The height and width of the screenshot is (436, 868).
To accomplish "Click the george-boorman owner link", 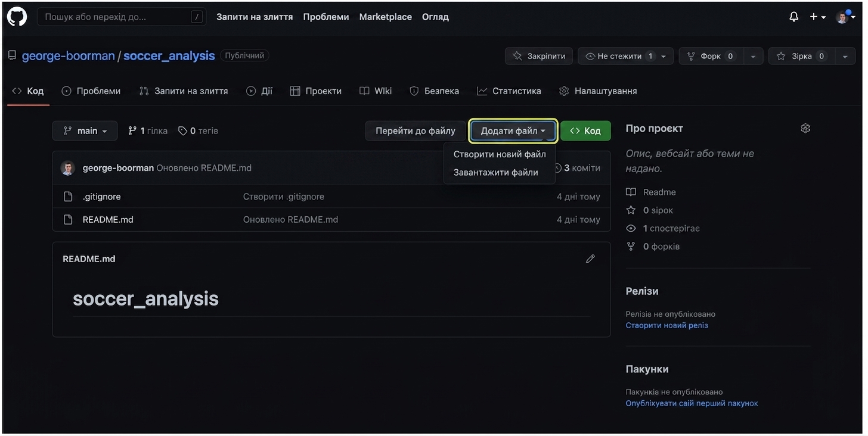I will (68, 55).
